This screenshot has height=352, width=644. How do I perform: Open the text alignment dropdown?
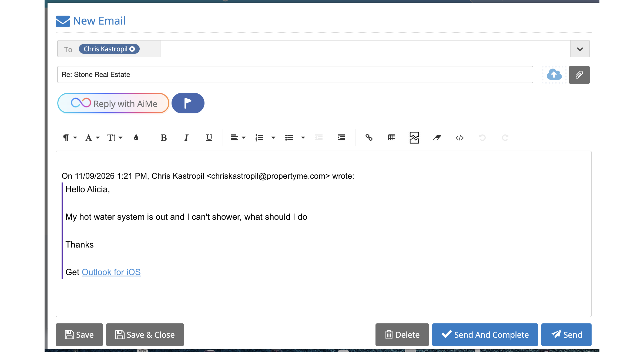(x=238, y=138)
